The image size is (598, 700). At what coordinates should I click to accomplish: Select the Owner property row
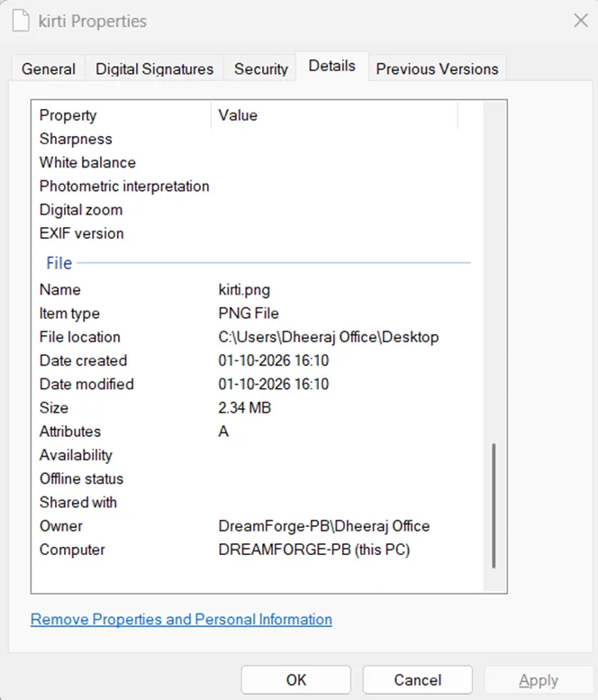pos(257,526)
